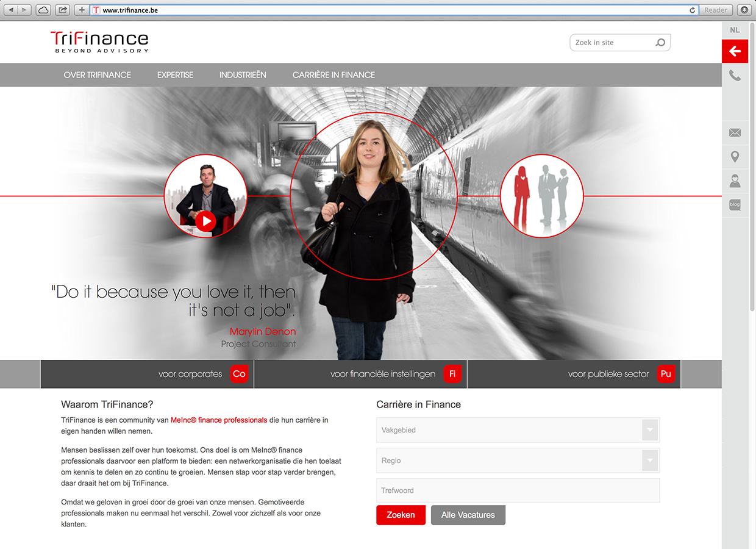Screen dimensions: 756x549
Task: Click the red 'Fi' badge
Action: coord(452,374)
